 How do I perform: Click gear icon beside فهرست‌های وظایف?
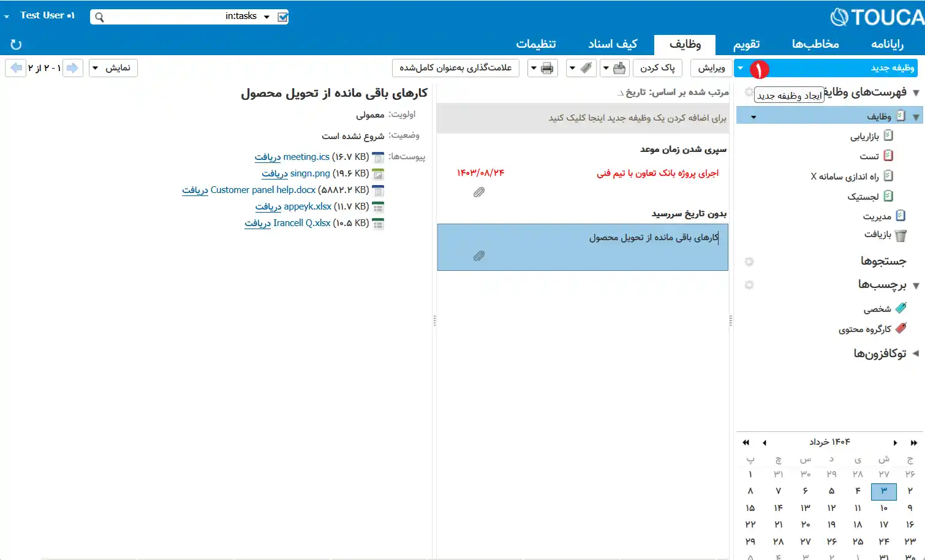pos(749,92)
